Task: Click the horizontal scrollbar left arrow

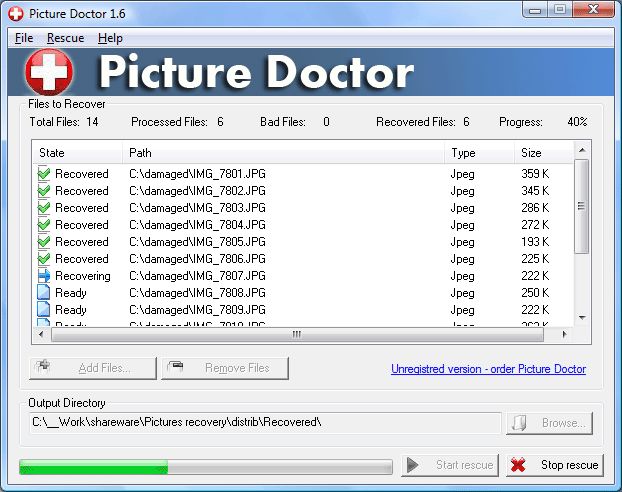Action: tap(41, 334)
